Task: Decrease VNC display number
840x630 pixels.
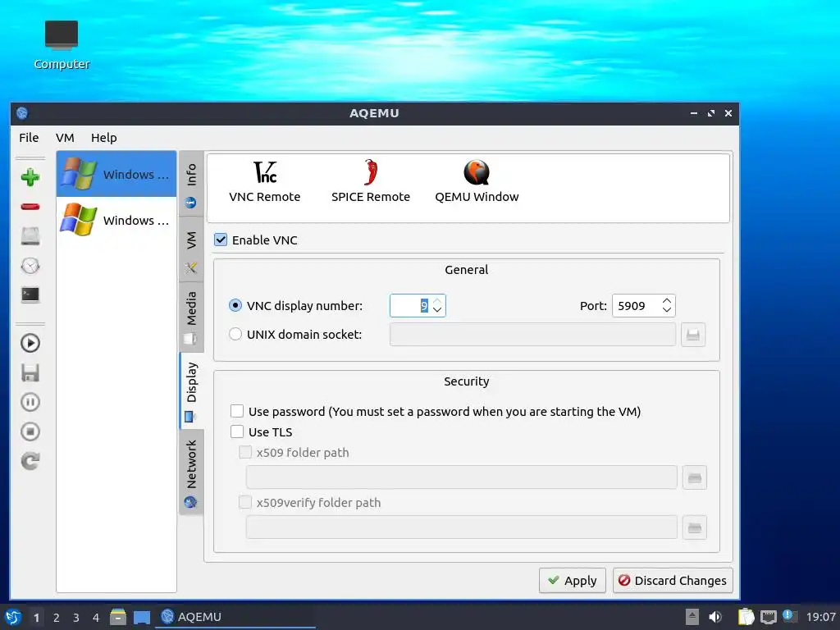Action: (x=437, y=310)
